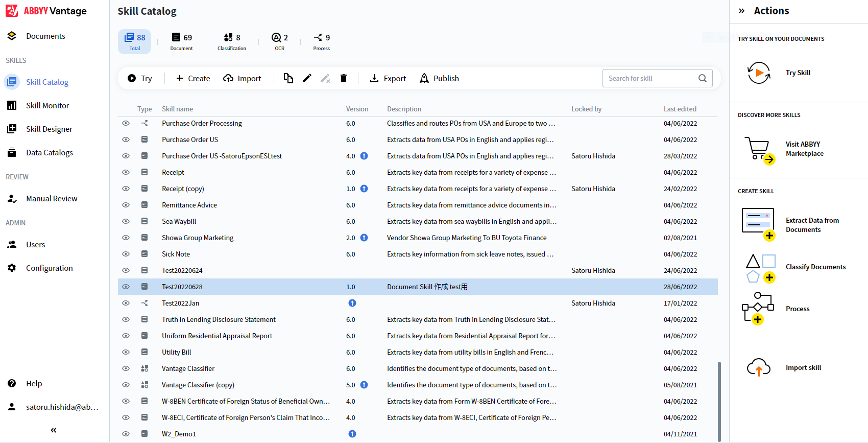Collapse the Actions panel with double chevron
868x443 pixels.
742,11
